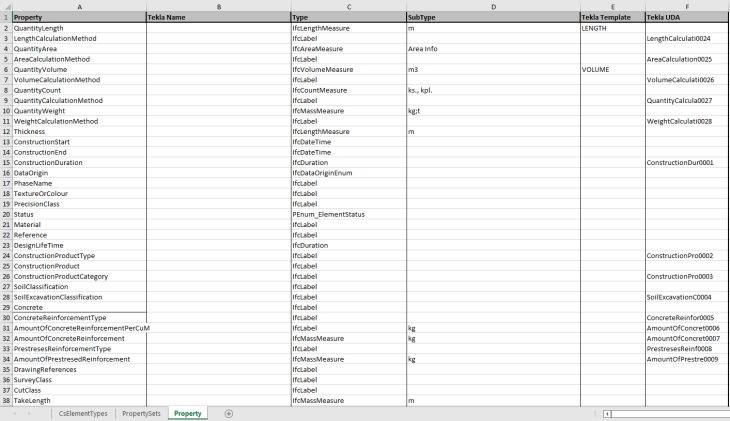Switch to PropertySets sheet tab

point(141,414)
